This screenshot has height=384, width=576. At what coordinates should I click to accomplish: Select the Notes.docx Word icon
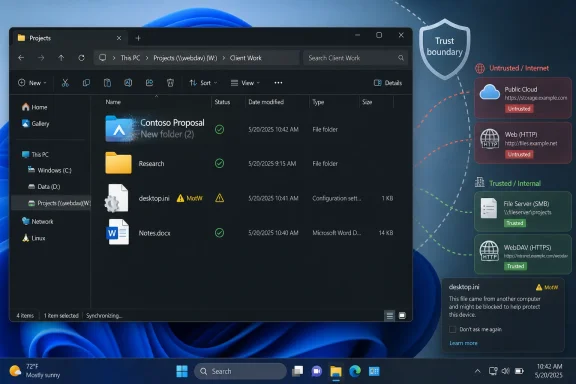point(118,232)
